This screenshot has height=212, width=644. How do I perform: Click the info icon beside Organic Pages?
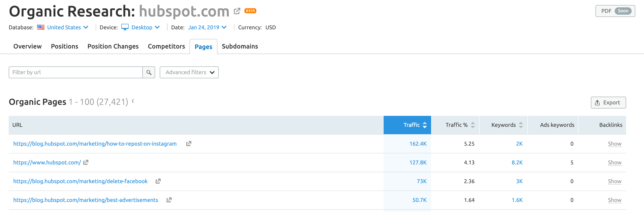click(133, 101)
